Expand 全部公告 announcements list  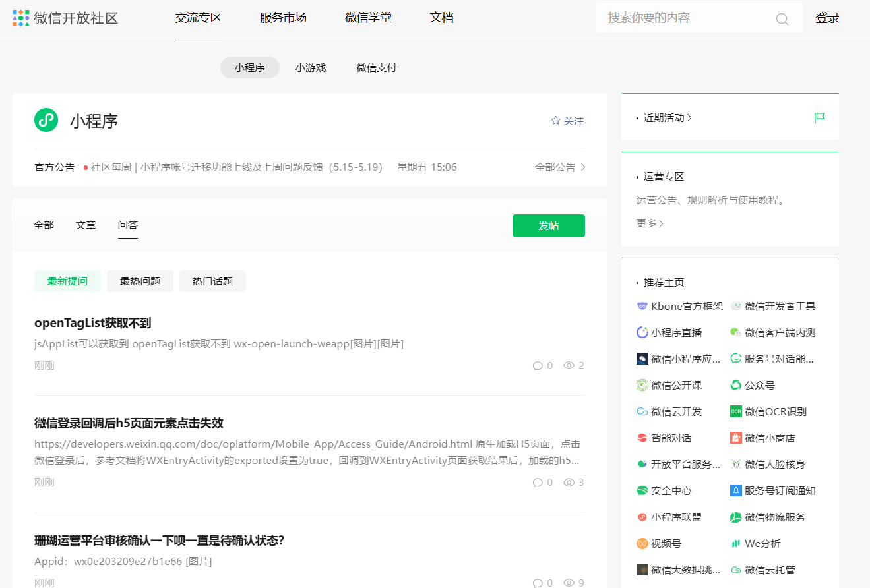coord(560,167)
